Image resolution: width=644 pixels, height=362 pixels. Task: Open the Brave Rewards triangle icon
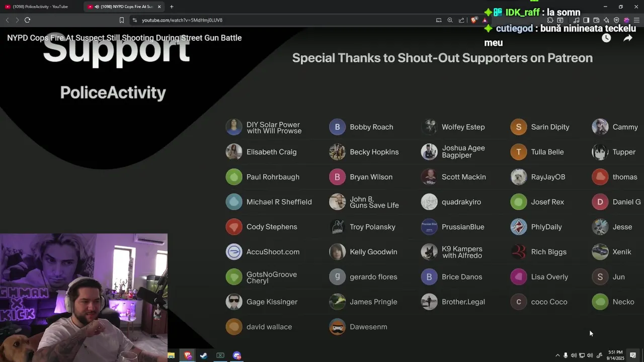(x=485, y=20)
